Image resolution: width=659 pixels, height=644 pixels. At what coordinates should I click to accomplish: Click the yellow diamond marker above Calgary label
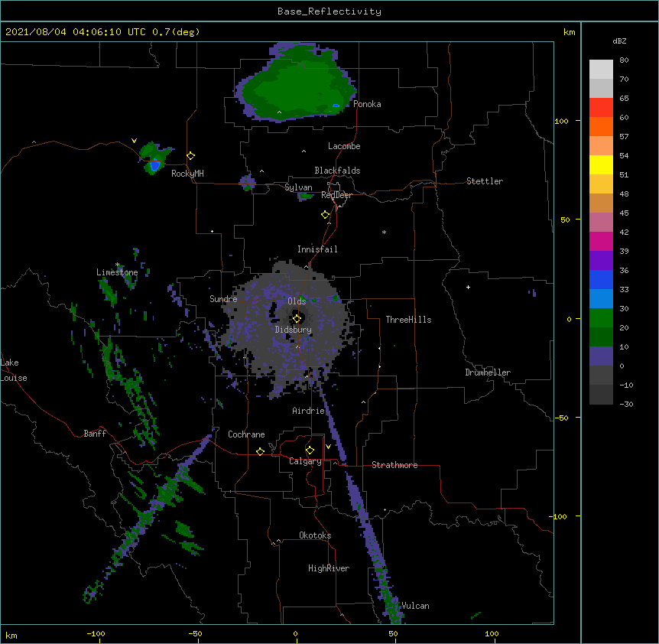[310, 450]
